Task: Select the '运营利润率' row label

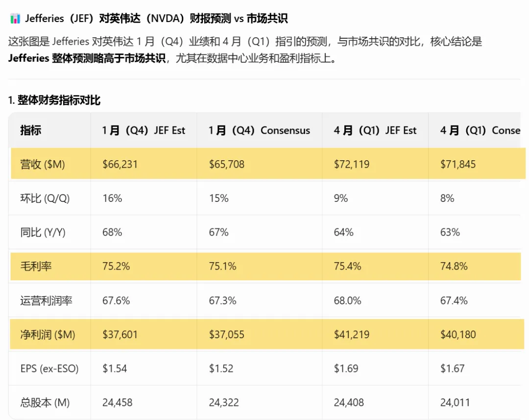Action: click(x=46, y=300)
